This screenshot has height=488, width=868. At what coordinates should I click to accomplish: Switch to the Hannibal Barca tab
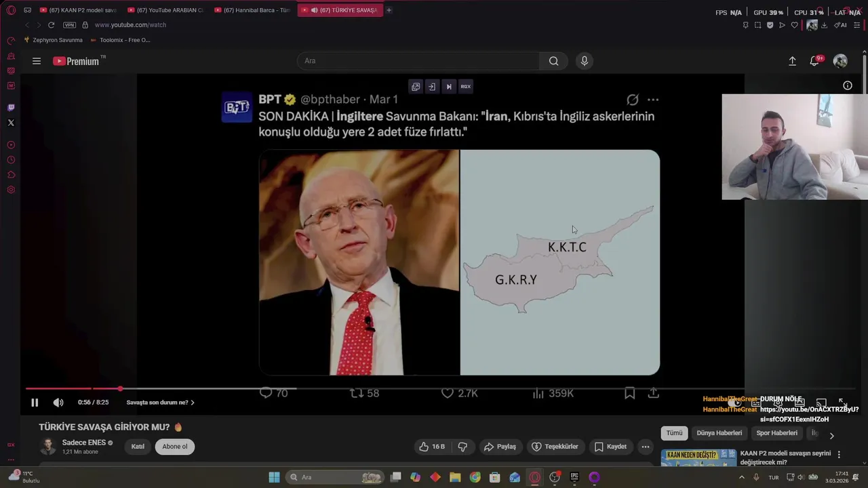pos(252,10)
